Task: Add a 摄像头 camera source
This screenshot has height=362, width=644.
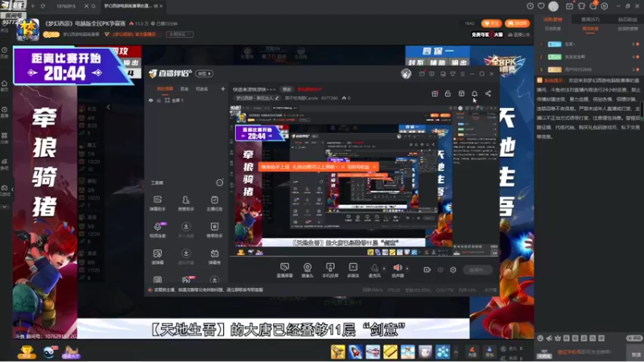Action: coord(308,270)
